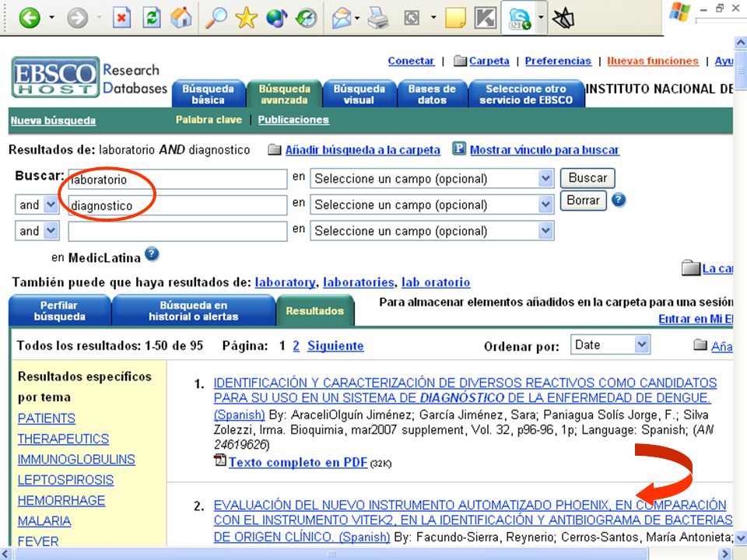Open the browser Search magnifier icon
747x560 pixels.
216,18
